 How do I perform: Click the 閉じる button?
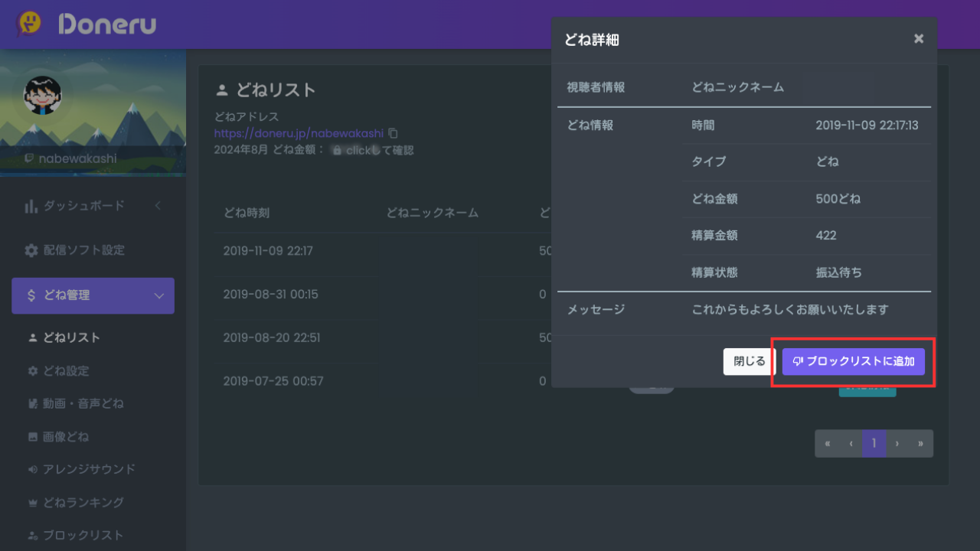(750, 362)
